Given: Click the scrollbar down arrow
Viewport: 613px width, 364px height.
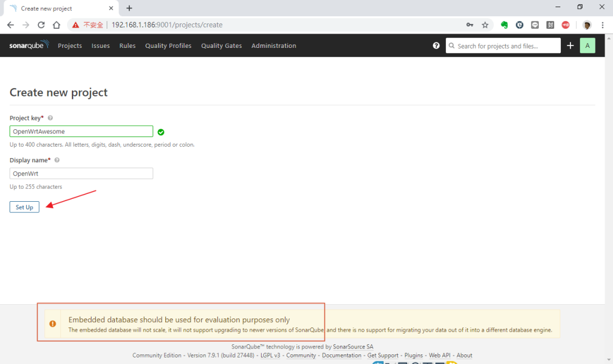Looking at the screenshot, I should pos(609,360).
